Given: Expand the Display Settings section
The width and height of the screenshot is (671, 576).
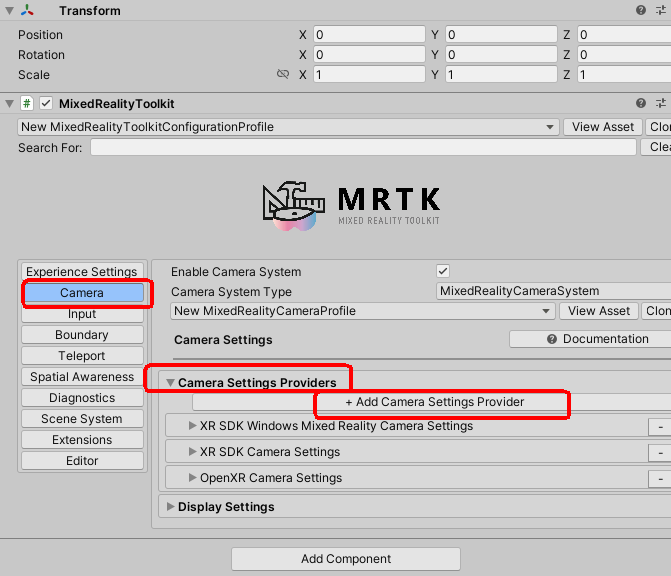Looking at the screenshot, I should click(170, 507).
